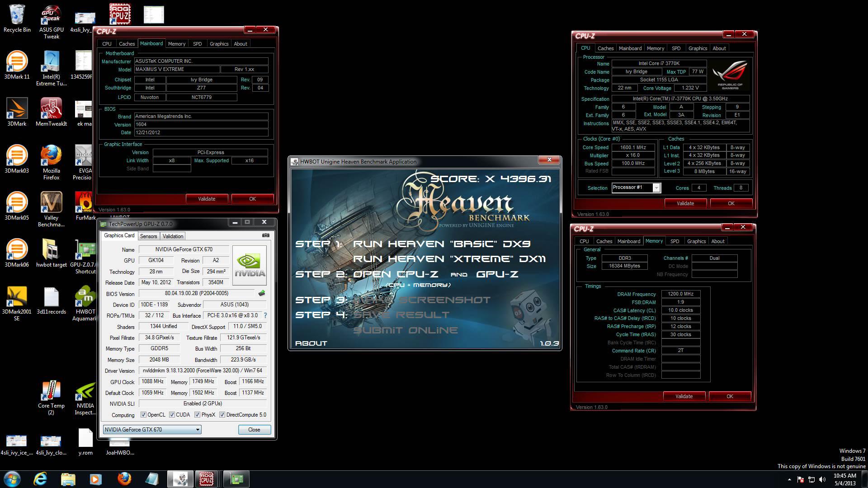Open Processor #1 selection dropdown in CPU-Z

[637, 188]
